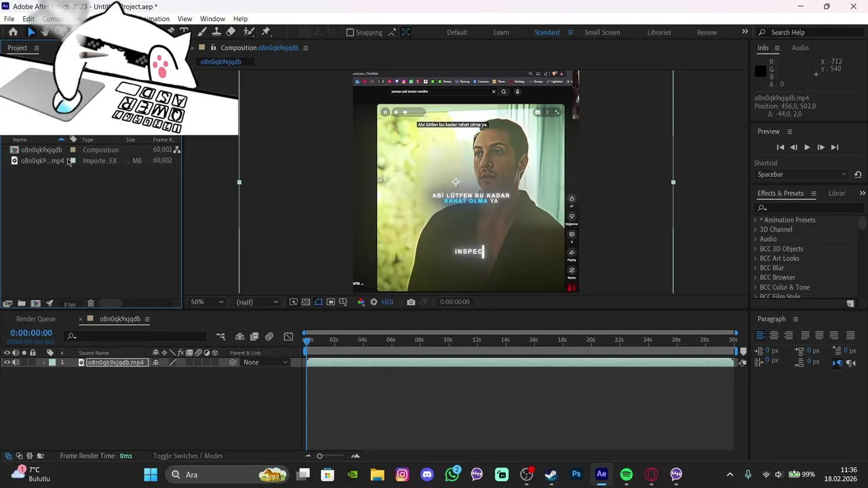Enable Motion Blur for all layers
This screenshot has height=488, width=868.
coord(269,336)
